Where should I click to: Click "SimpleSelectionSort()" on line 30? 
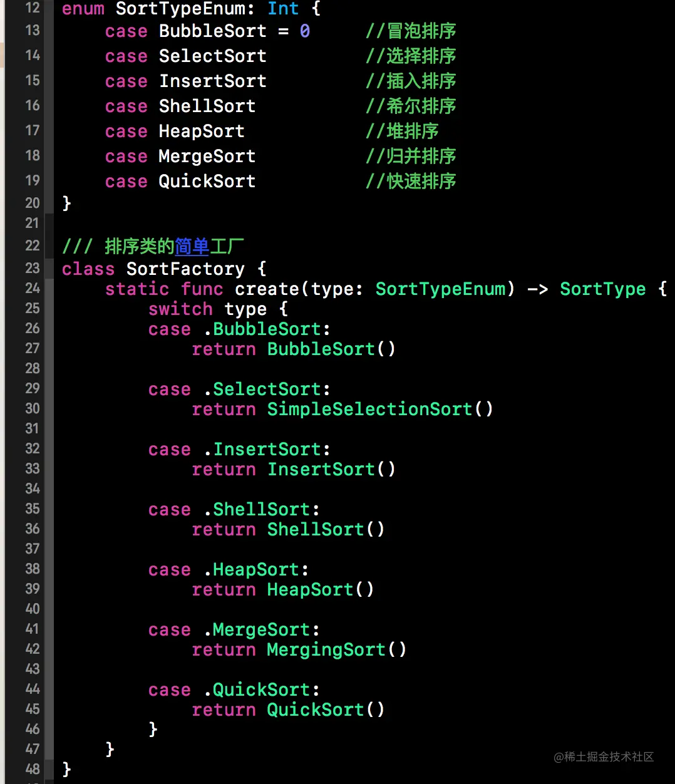(380, 409)
